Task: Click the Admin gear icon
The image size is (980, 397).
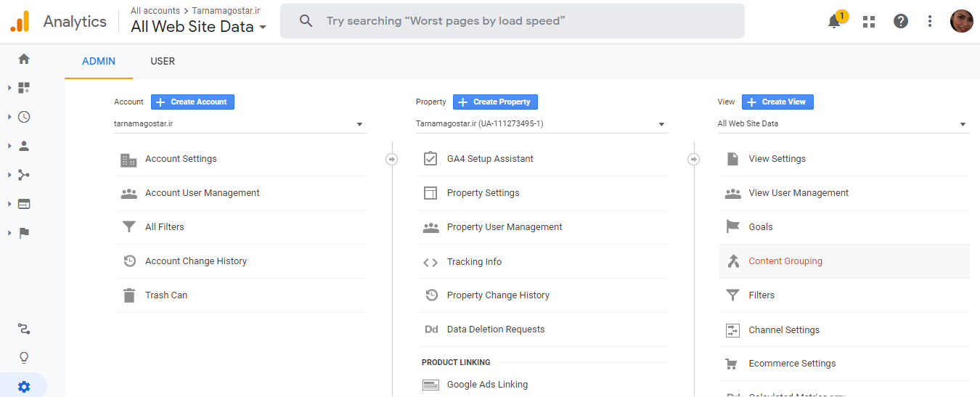Action: (24, 387)
